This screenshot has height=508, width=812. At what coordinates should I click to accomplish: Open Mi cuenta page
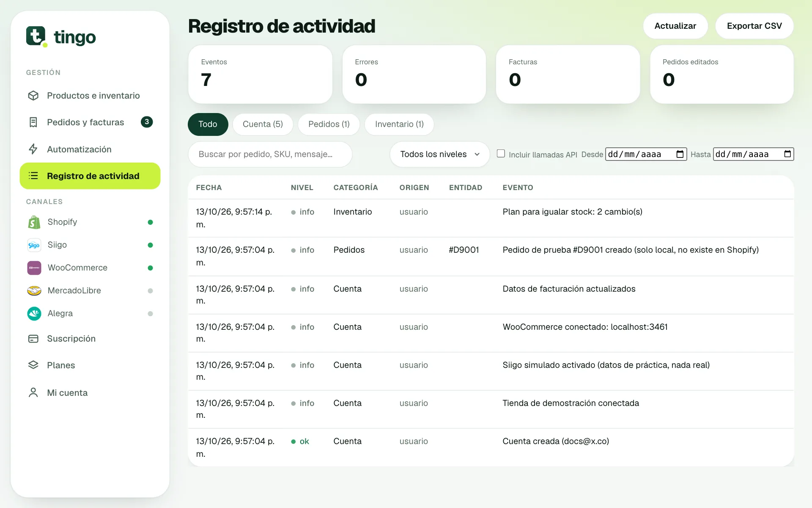click(90, 392)
